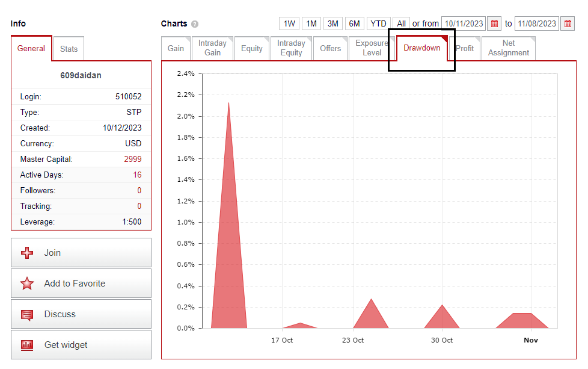Image resolution: width=588 pixels, height=369 pixels.
Task: Click the Get widget chart icon
Action: tap(27, 345)
